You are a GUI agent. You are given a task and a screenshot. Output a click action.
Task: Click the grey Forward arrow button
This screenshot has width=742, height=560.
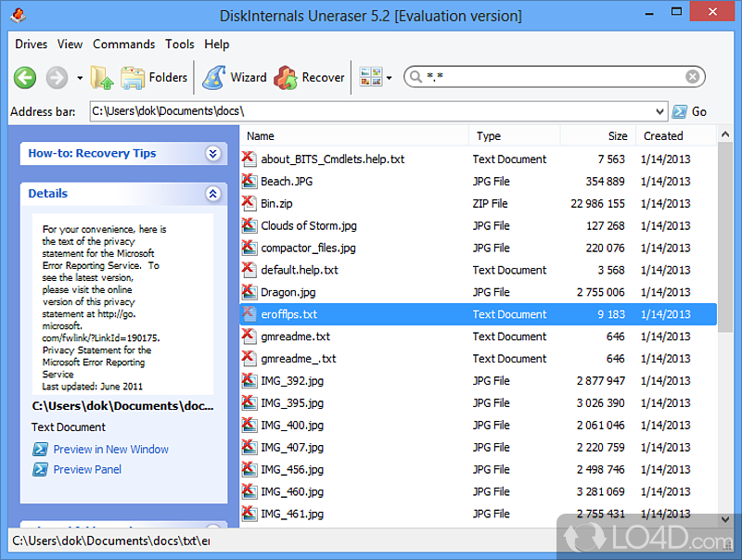[x=57, y=78]
